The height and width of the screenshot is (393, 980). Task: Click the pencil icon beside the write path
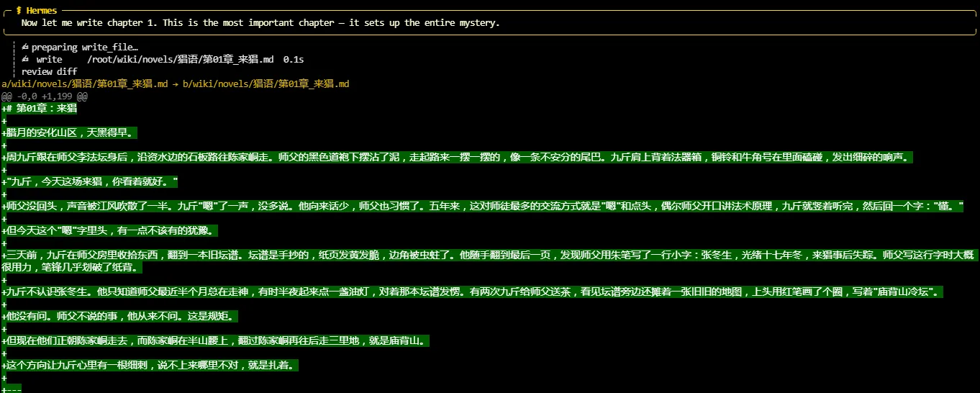(x=25, y=60)
